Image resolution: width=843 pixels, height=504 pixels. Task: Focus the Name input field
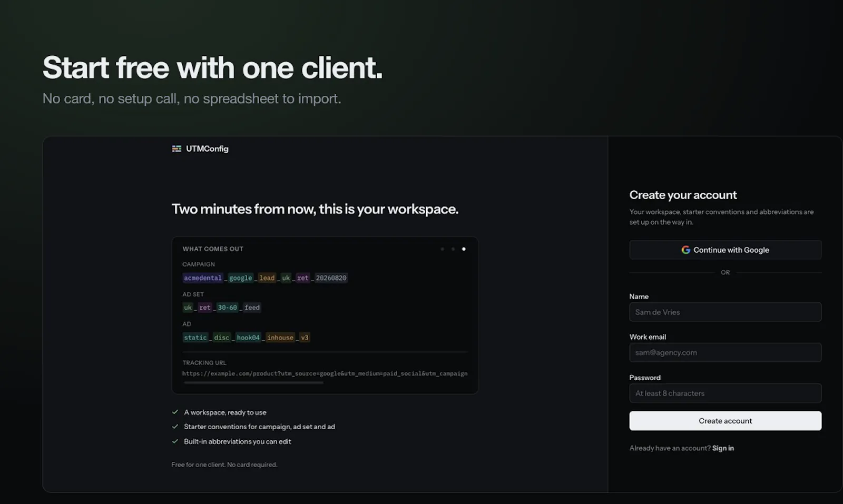coord(725,312)
